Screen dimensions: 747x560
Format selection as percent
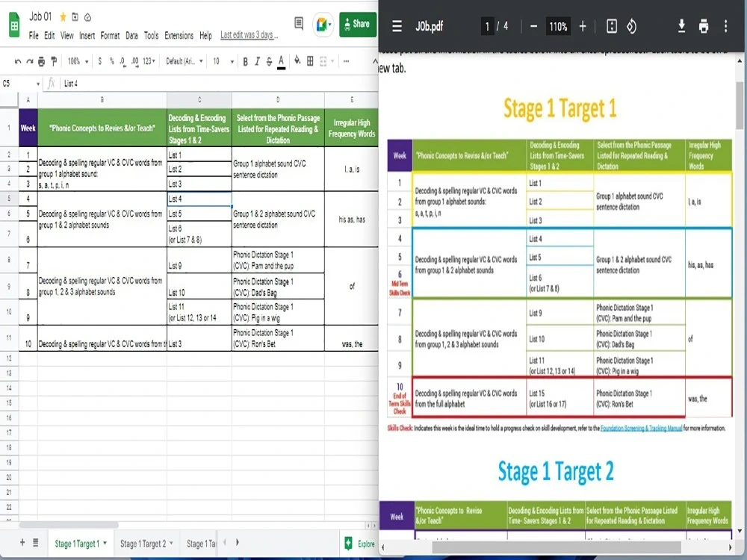click(x=111, y=61)
